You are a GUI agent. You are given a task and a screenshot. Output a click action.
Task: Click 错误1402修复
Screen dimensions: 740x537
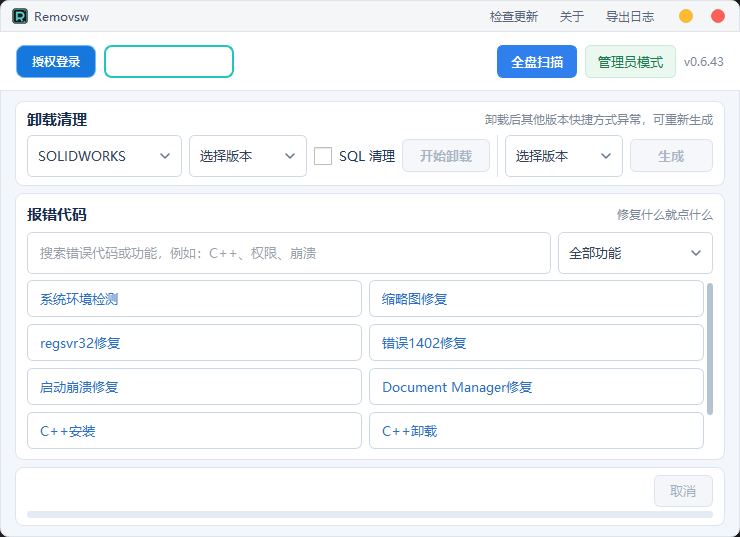[x=536, y=343]
